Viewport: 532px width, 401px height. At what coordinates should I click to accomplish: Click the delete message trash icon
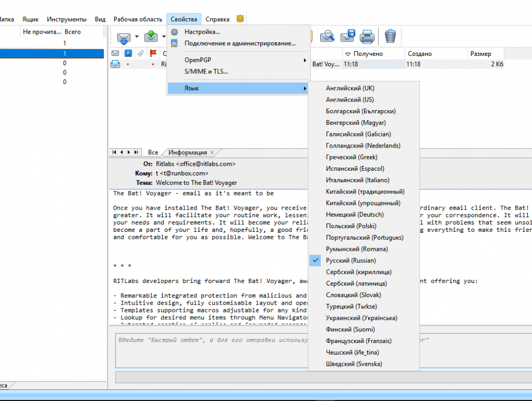point(390,36)
